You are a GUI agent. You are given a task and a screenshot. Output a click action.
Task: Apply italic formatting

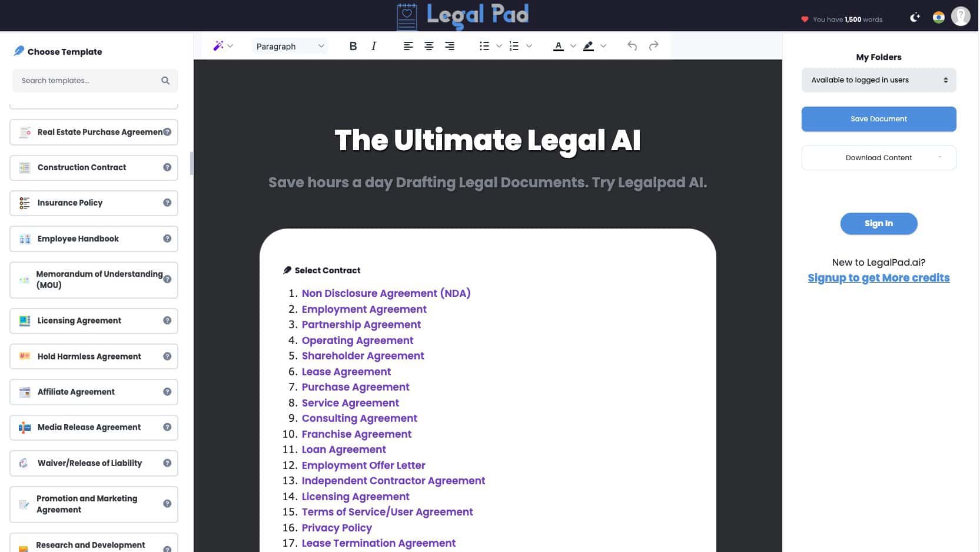coord(374,45)
